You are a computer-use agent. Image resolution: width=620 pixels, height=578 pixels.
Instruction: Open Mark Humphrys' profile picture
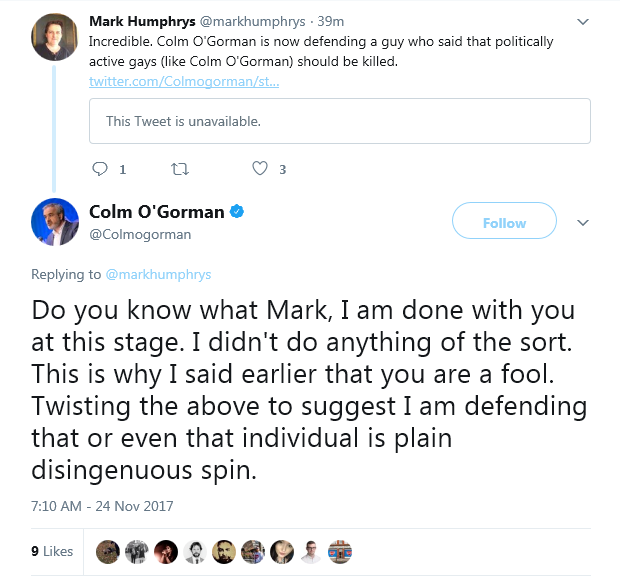tap(55, 37)
